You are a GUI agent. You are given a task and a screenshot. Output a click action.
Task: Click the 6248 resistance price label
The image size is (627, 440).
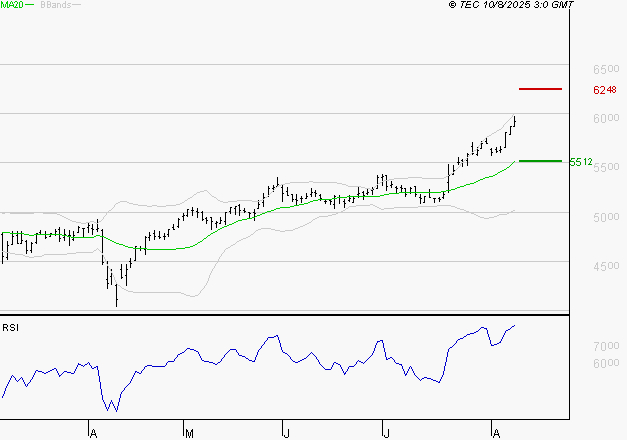[602, 90]
